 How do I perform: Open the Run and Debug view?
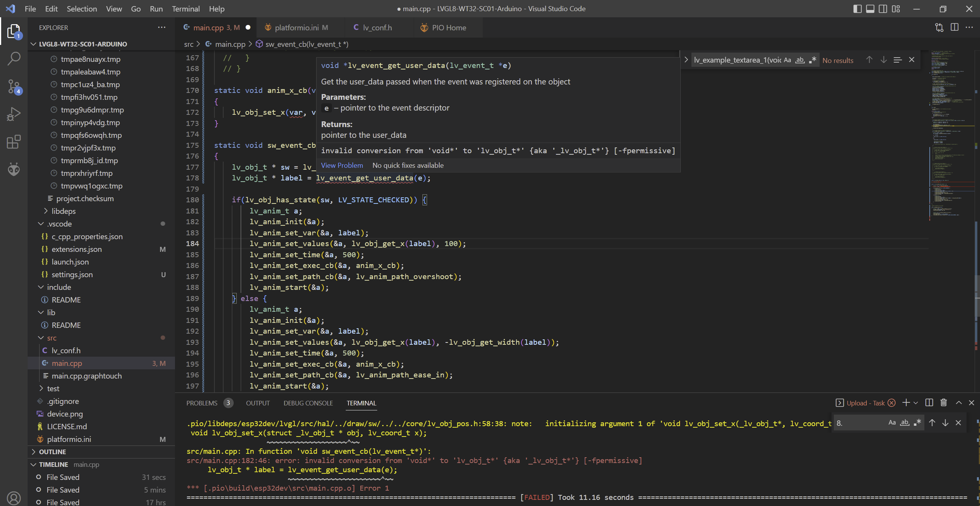(14, 114)
